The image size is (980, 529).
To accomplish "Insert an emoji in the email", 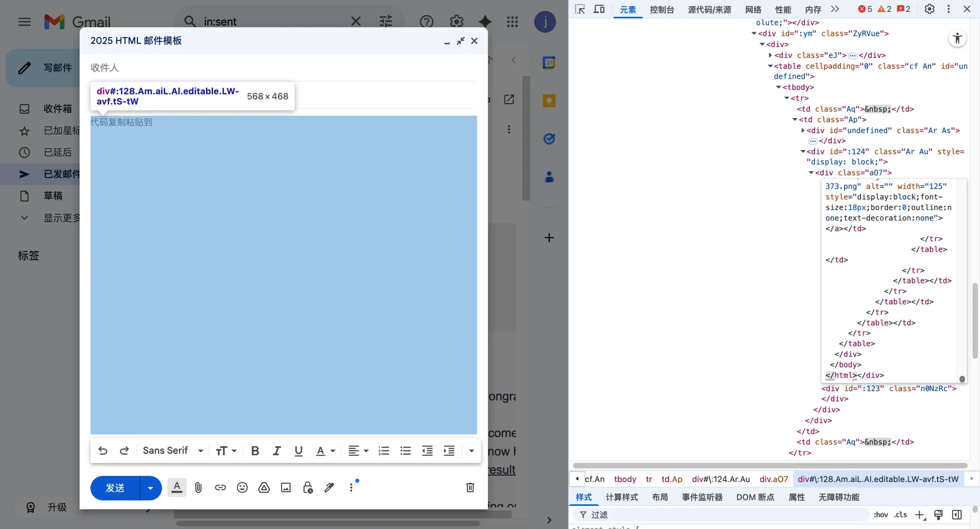I will coord(242,488).
